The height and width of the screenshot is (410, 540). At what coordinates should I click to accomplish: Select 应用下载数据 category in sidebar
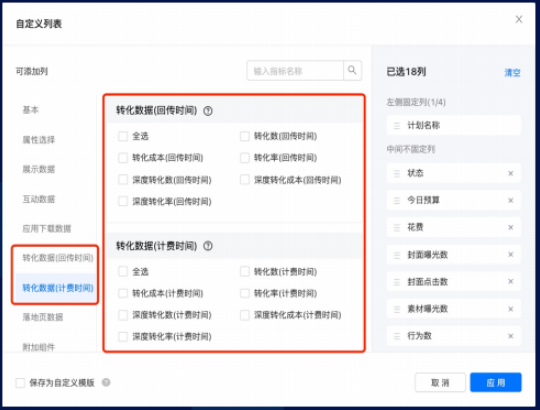click(46, 229)
